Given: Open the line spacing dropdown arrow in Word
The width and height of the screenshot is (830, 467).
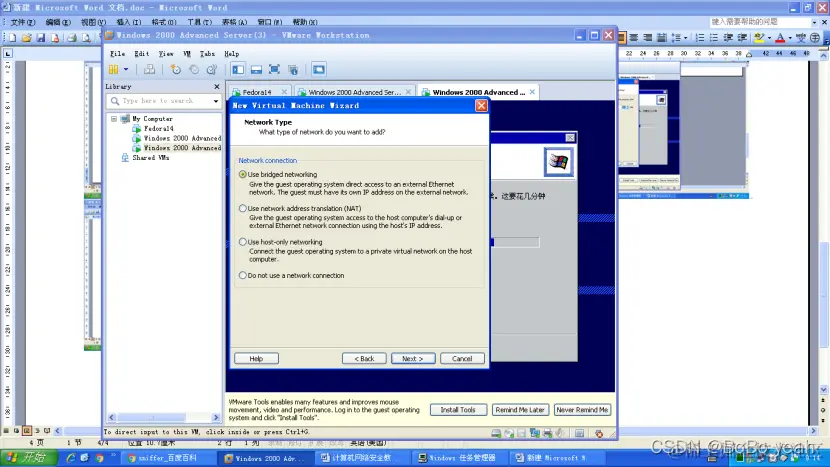Looking at the screenshot, I should pos(685,38).
